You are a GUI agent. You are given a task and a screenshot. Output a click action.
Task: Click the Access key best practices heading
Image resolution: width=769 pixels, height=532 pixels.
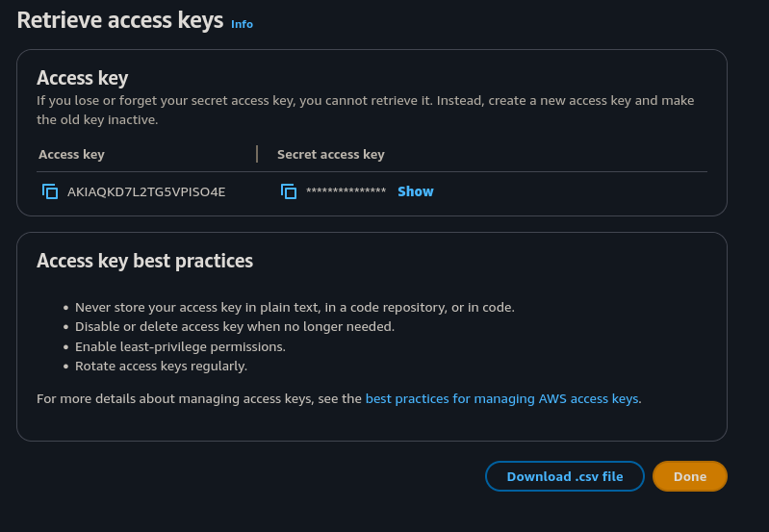[145, 261]
